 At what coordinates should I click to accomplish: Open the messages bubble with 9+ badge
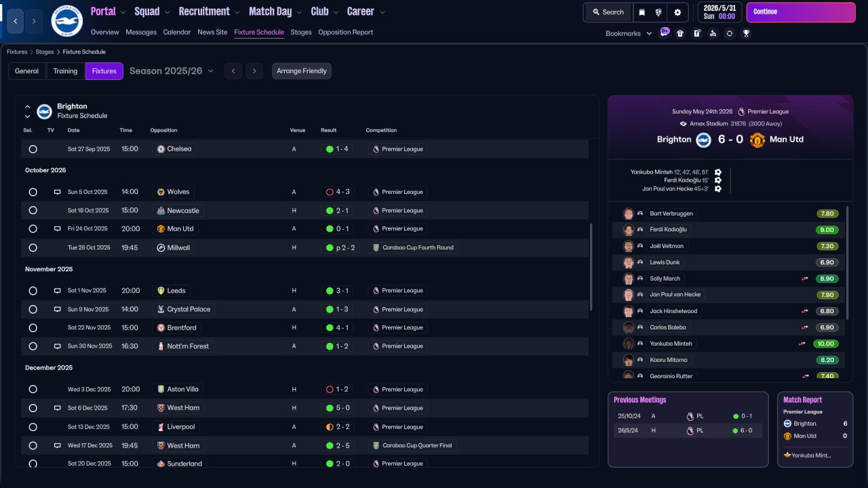(665, 33)
